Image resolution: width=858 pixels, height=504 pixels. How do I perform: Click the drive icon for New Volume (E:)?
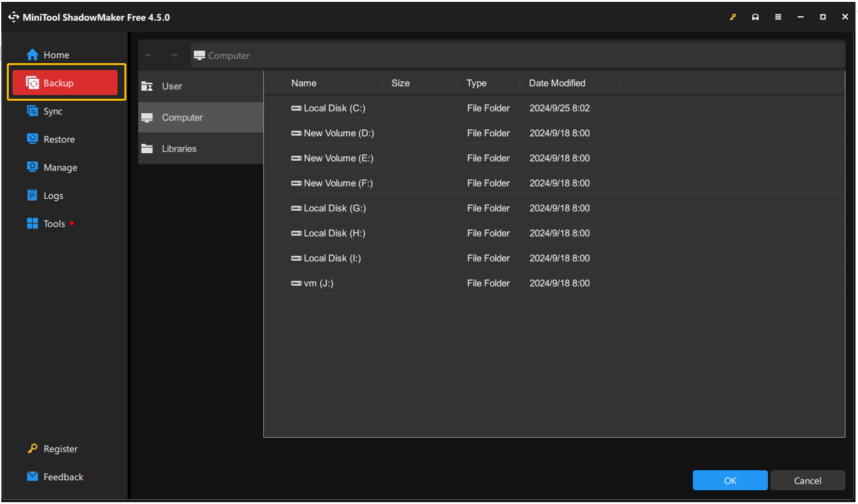tap(296, 158)
